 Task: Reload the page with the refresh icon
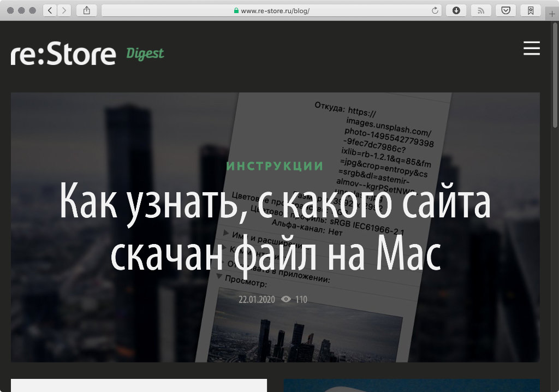click(x=435, y=10)
